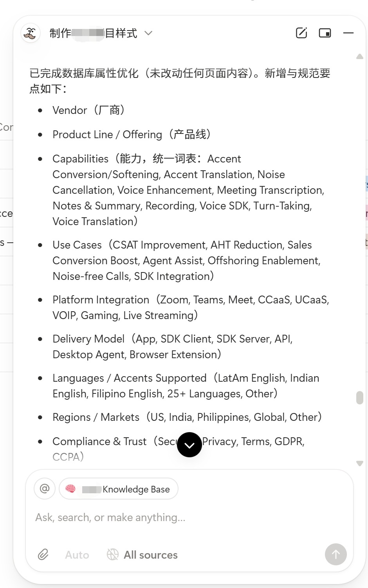The width and height of the screenshot is (368, 588).
Task: Click the @ mention button
Action: click(45, 489)
